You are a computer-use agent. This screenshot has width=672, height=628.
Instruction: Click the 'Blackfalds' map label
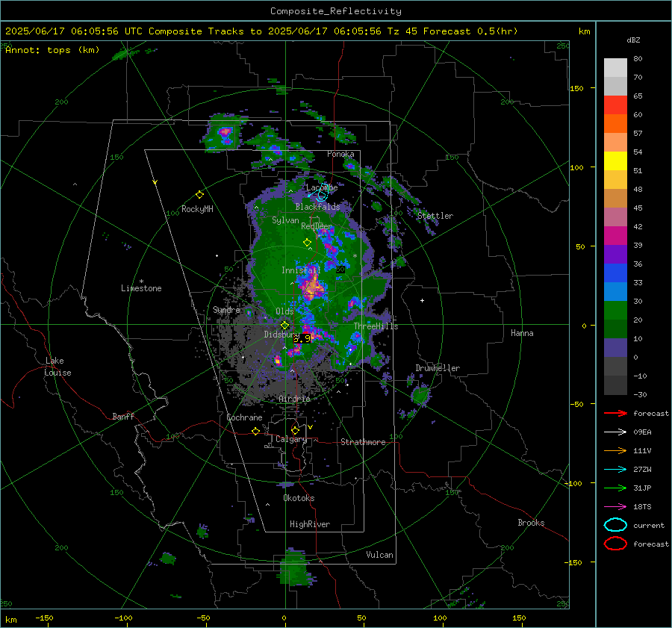click(317, 207)
